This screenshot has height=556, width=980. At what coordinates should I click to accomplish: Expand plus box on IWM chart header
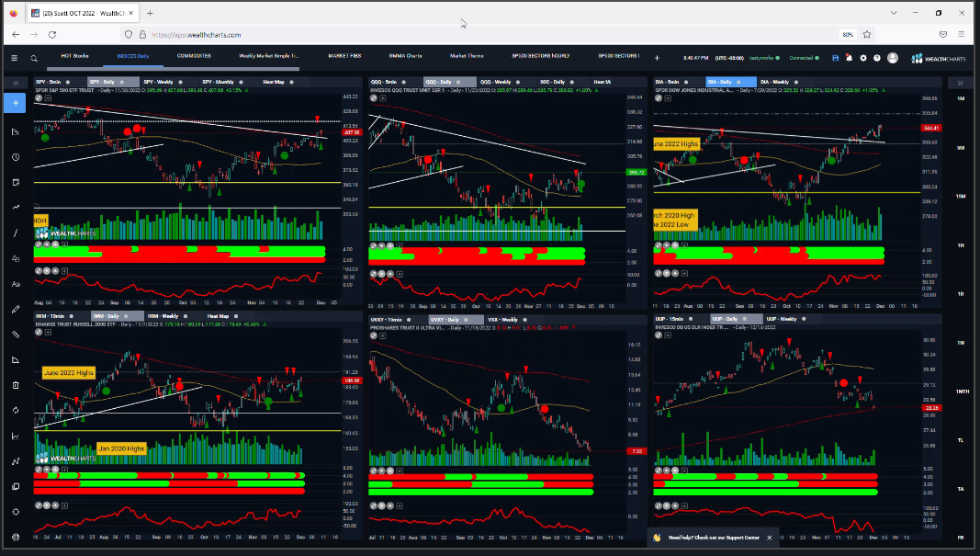click(x=48, y=332)
